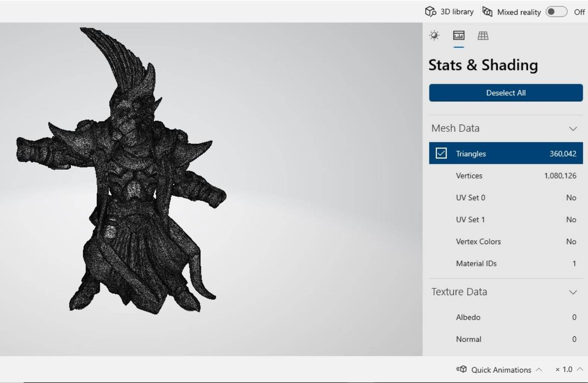Select the UV Set 0 row
Image resolution: width=588 pixels, height=383 pixels.
(506, 198)
